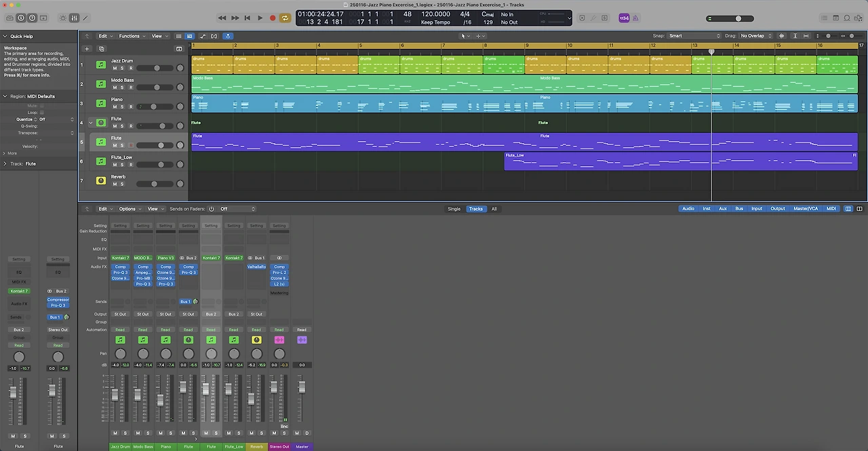Toggle the Quick Help question mark button
Image resolution: width=868 pixels, height=451 pixels.
pyautogui.click(x=32, y=18)
